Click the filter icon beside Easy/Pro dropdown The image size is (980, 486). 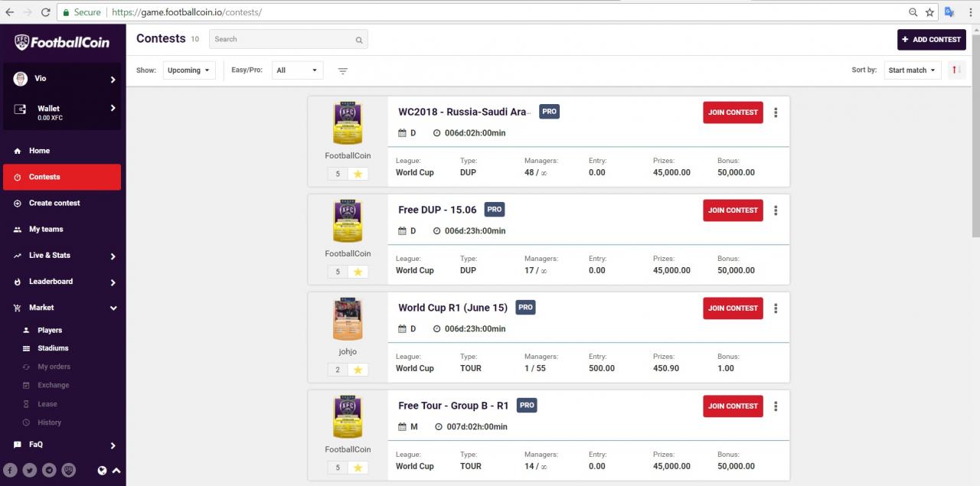[342, 70]
